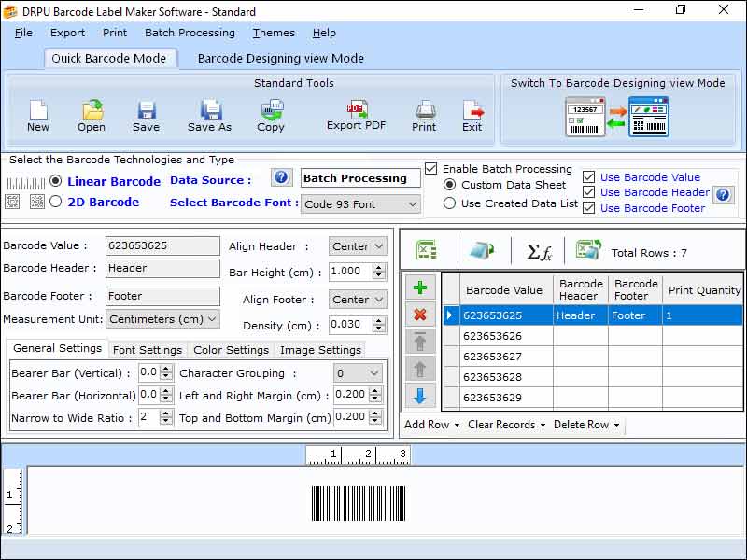Export the barcode as PDF
747x560 pixels.
(x=356, y=112)
